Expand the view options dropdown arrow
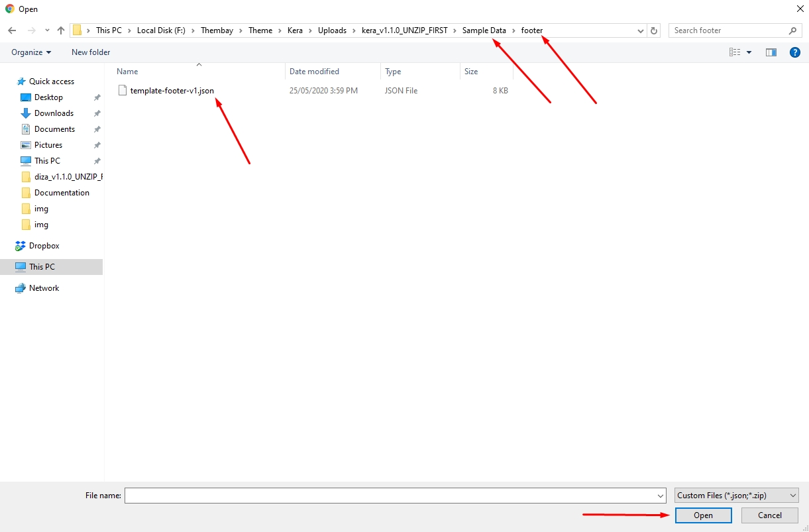Screen dimensions: 809x532 tap(749, 52)
